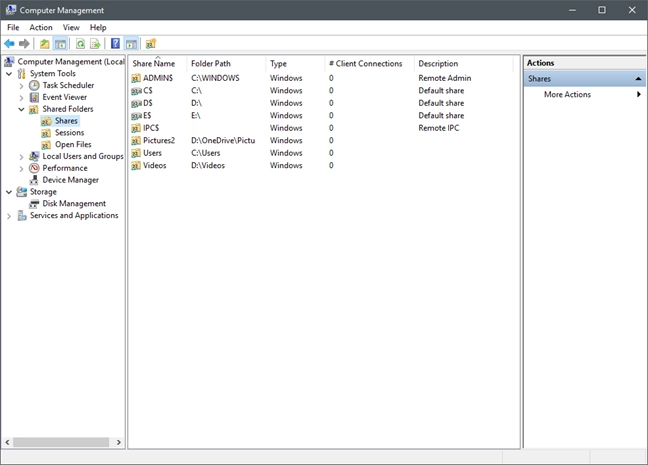Image resolution: width=648 pixels, height=465 pixels.
Task: Click the Remote IPC description
Action: [x=438, y=128]
